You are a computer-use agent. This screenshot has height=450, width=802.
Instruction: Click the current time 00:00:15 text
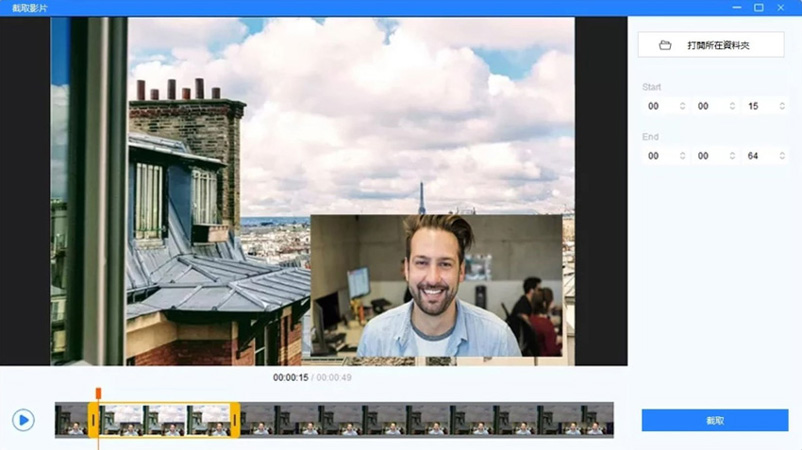(291, 377)
